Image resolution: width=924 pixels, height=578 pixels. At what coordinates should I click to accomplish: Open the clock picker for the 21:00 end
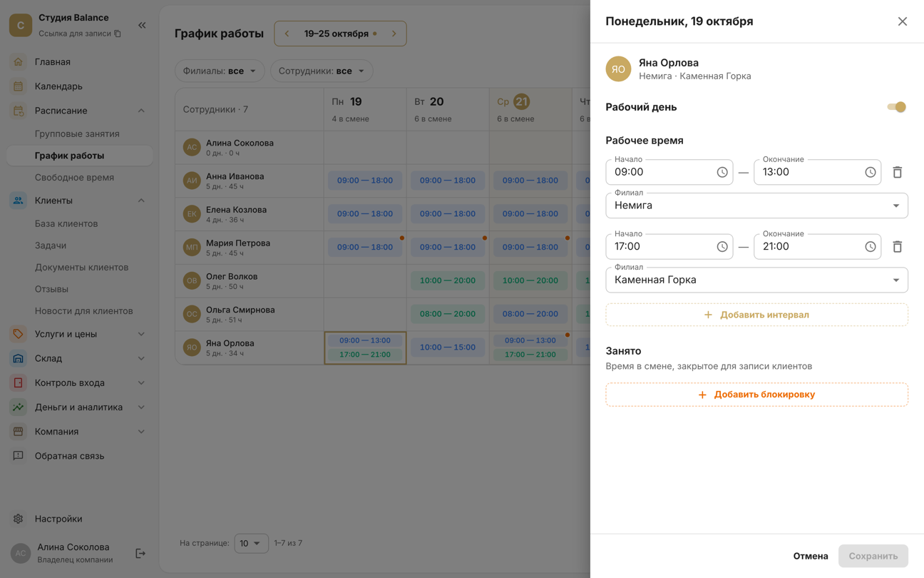coord(871,247)
